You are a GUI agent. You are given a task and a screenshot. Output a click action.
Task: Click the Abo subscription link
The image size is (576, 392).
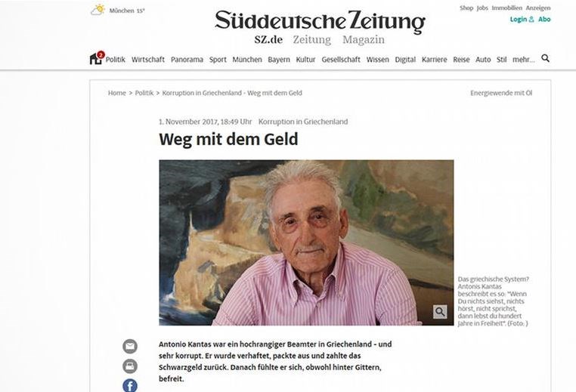(x=544, y=20)
